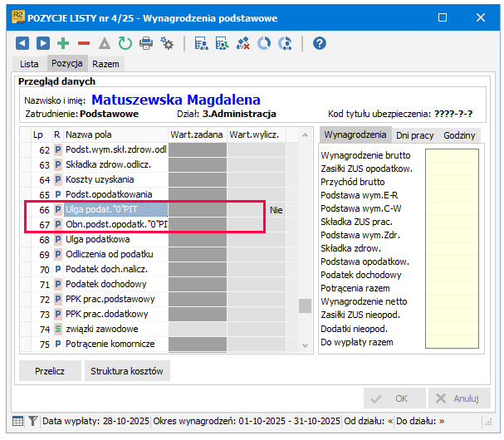504x440 pixels.
Task: Click the P icon in row 66
Action: pos(58,209)
